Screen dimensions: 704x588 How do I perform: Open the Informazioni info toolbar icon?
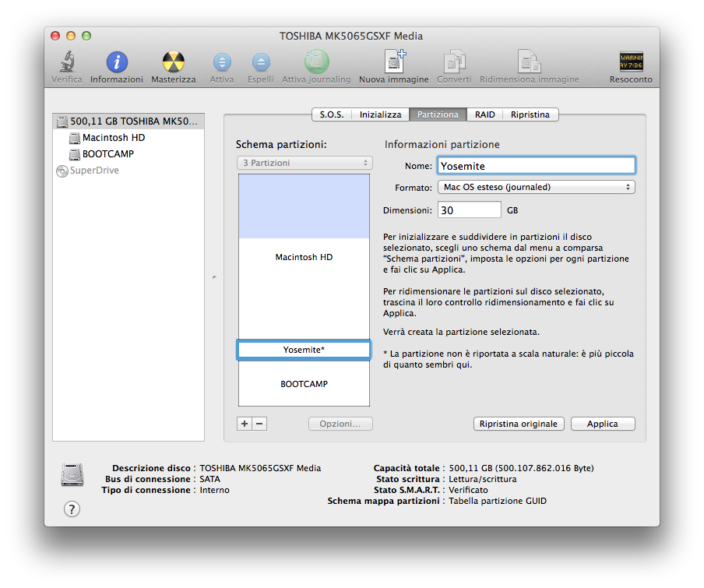point(117,62)
